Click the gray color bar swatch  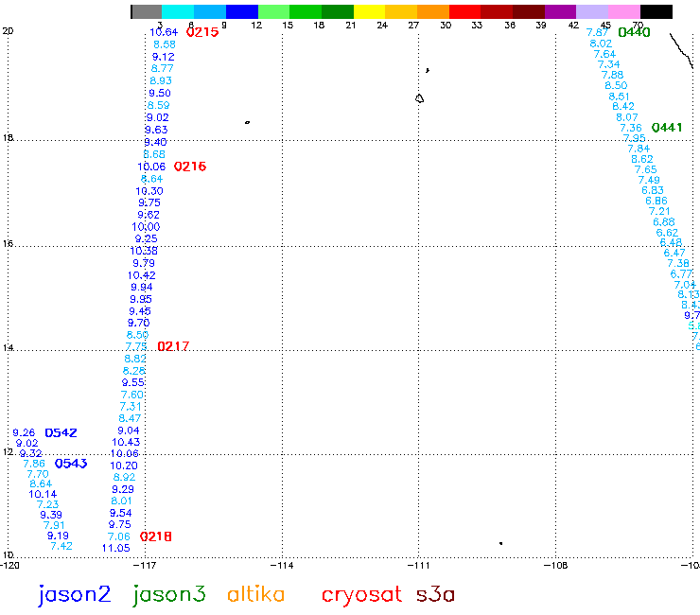tap(147, 11)
